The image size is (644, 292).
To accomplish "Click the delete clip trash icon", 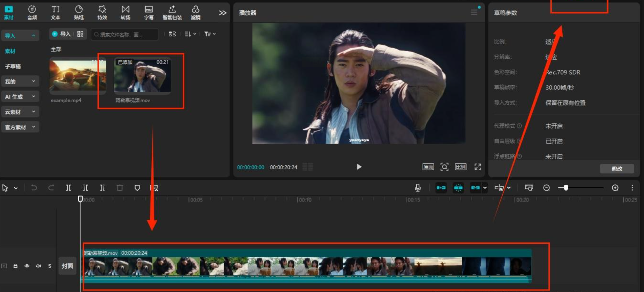I will click(120, 188).
